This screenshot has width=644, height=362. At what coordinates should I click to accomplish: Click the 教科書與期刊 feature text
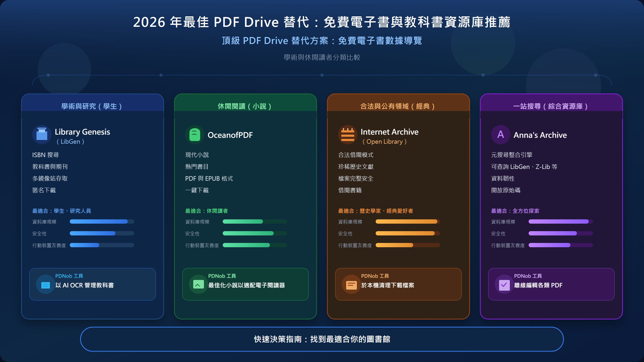click(x=50, y=167)
